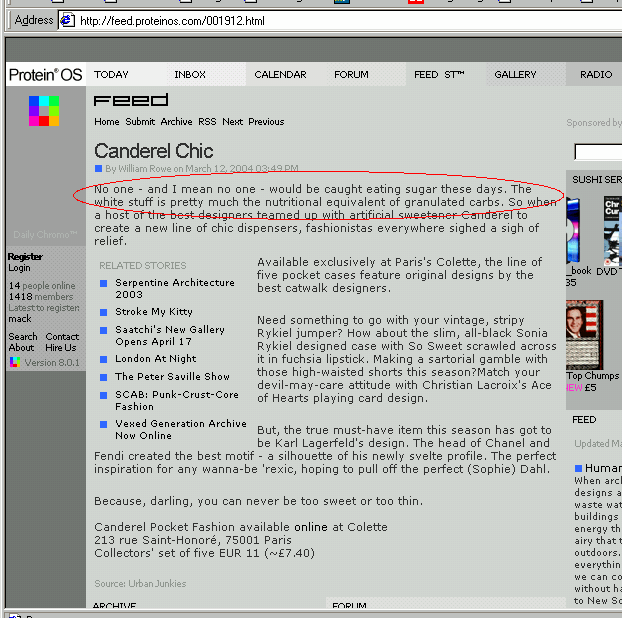Click the blue square beside By William Rowe

click(98, 169)
